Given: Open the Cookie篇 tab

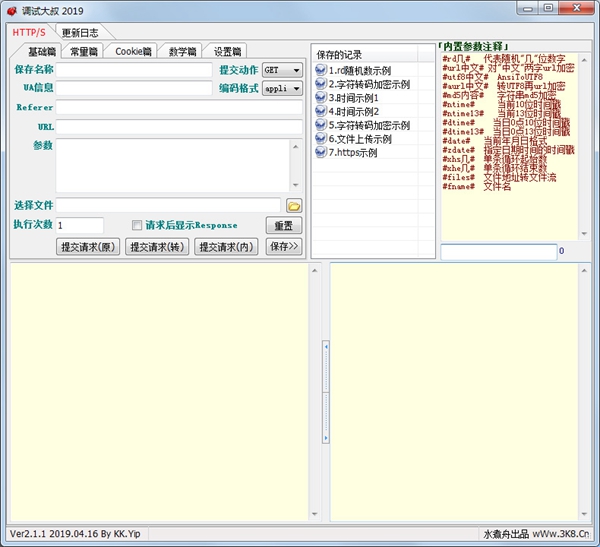Looking at the screenshot, I should pyautogui.click(x=133, y=51).
